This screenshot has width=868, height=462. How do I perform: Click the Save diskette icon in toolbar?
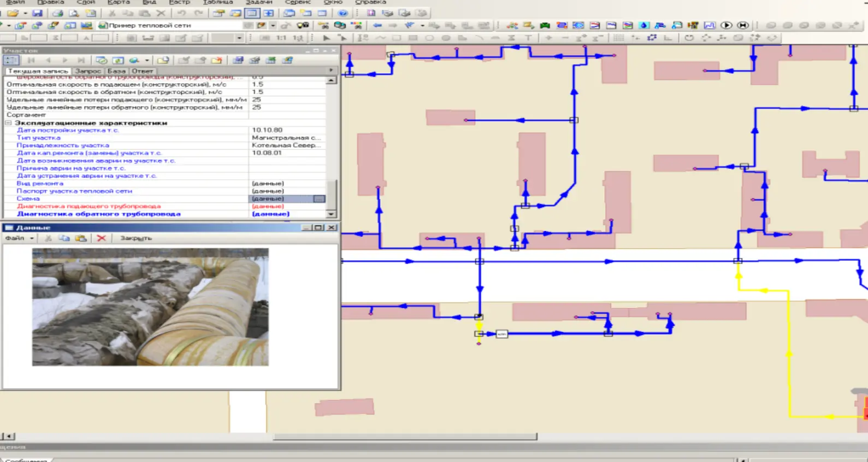pyautogui.click(x=37, y=13)
